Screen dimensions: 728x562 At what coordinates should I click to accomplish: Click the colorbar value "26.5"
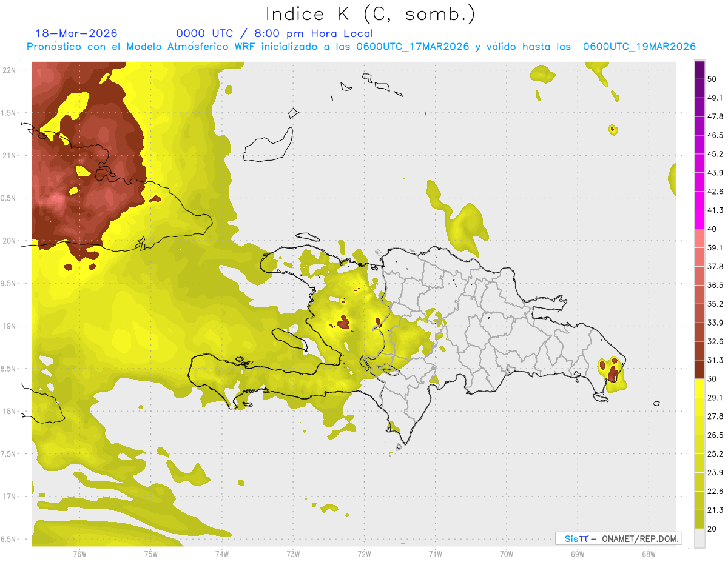(x=716, y=435)
